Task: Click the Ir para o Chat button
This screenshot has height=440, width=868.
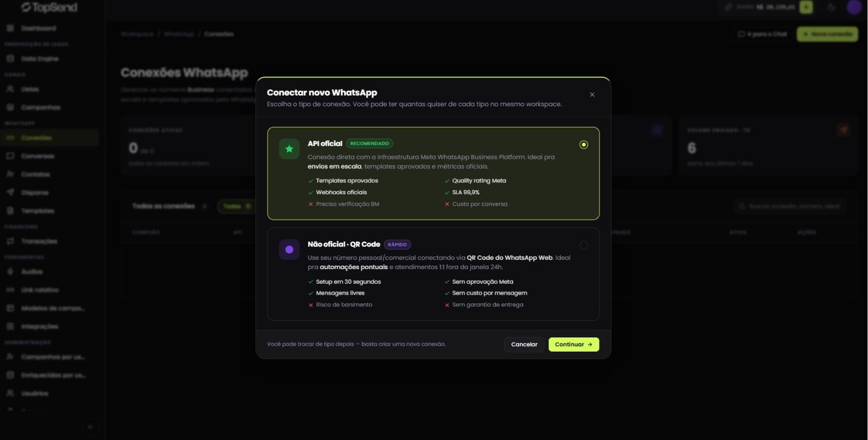Action: tap(762, 34)
